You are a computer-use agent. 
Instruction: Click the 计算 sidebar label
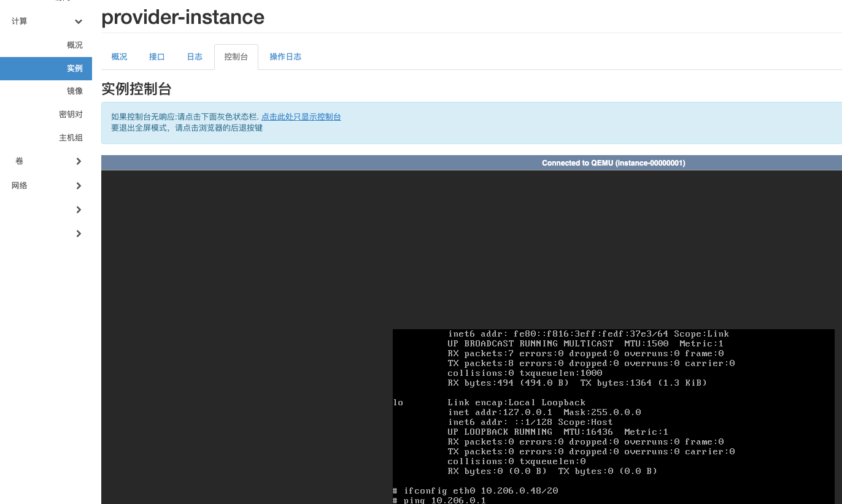pyautogui.click(x=20, y=21)
